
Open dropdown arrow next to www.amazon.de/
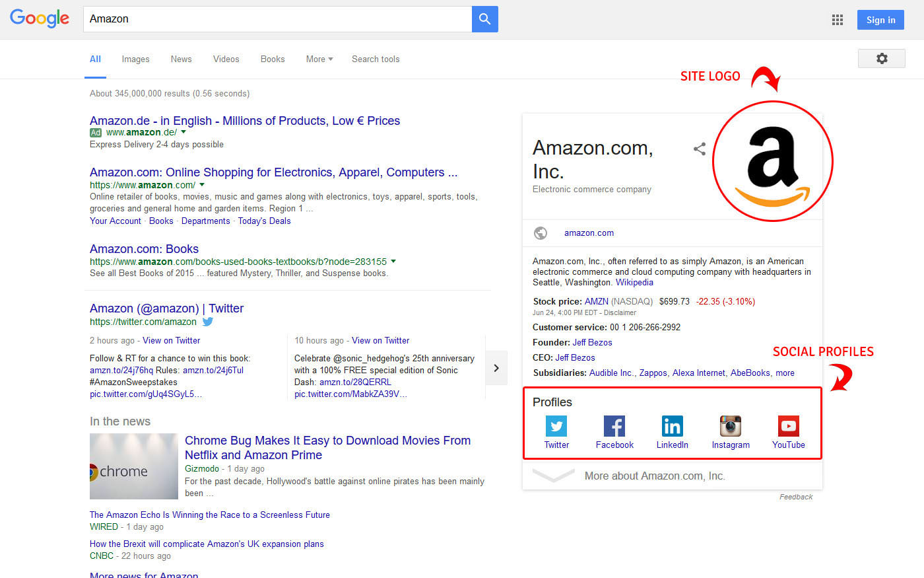[183, 132]
